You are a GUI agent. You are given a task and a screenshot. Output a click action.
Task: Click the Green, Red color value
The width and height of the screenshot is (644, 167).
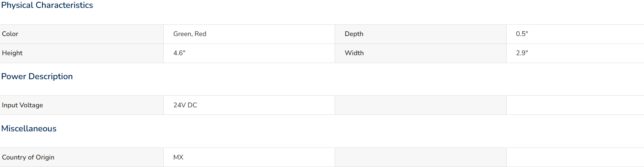point(190,34)
